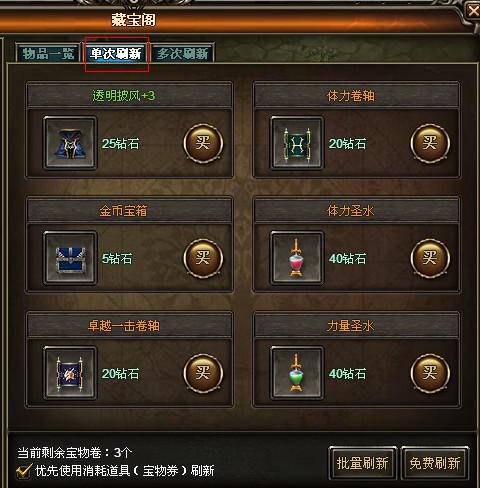Toggle 优先使用消耗道具 checkbox
The width and height of the screenshot is (480, 488).
[24, 471]
